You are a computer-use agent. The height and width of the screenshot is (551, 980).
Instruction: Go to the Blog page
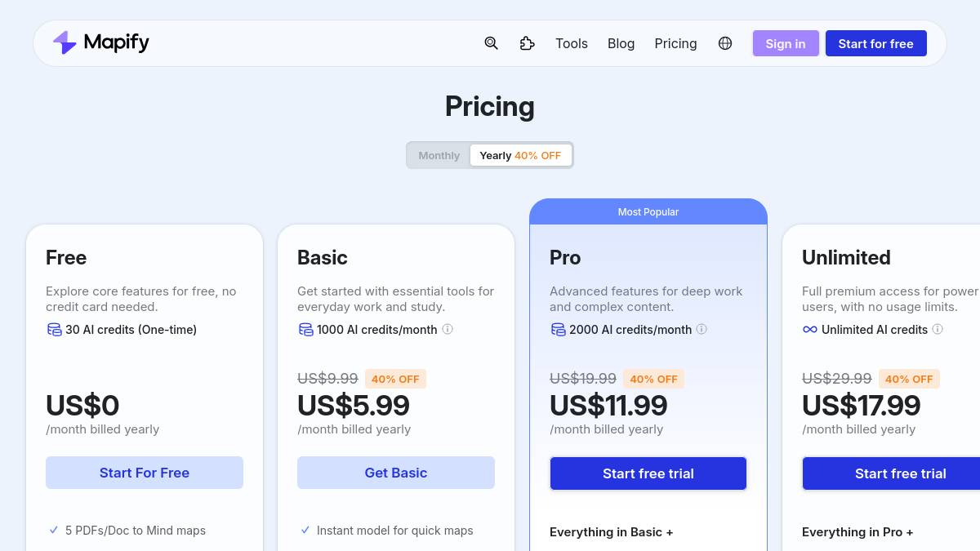pos(621,43)
